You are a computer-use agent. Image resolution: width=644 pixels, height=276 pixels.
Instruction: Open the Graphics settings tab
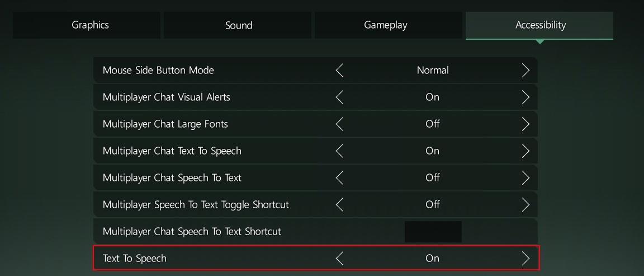click(90, 25)
